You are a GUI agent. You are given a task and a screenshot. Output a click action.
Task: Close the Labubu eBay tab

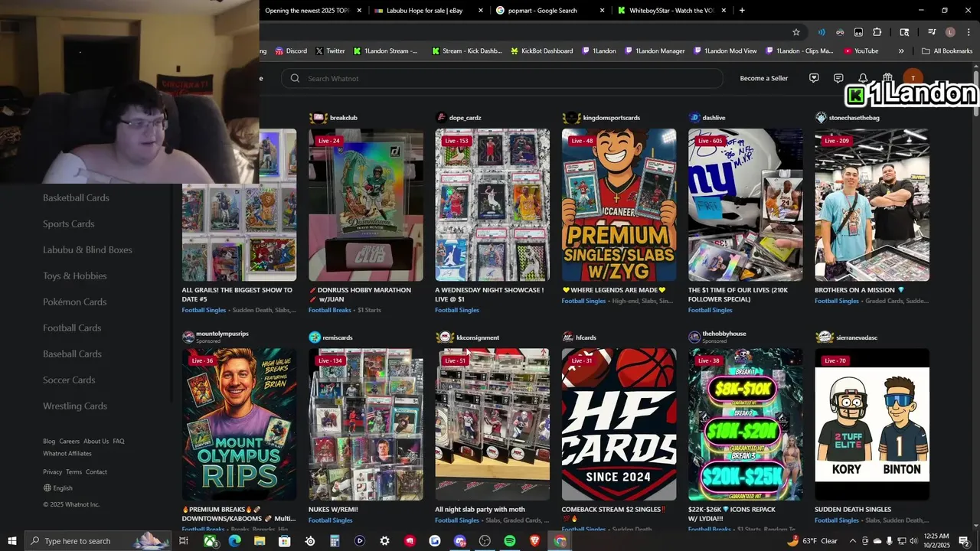pos(481,11)
